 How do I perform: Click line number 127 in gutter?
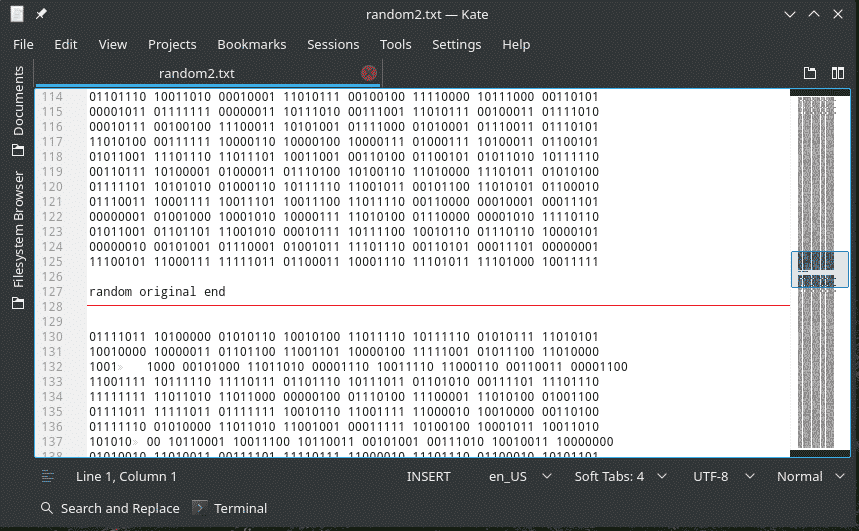point(53,292)
